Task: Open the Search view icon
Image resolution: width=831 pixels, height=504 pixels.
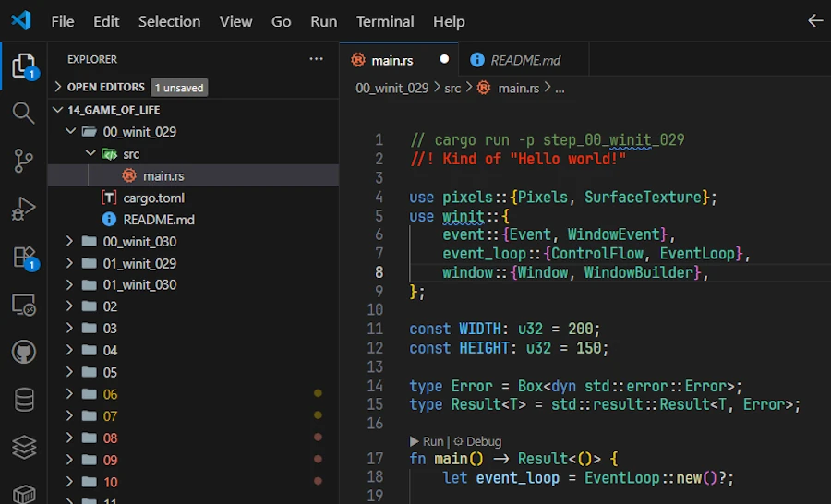Action: coord(23,114)
